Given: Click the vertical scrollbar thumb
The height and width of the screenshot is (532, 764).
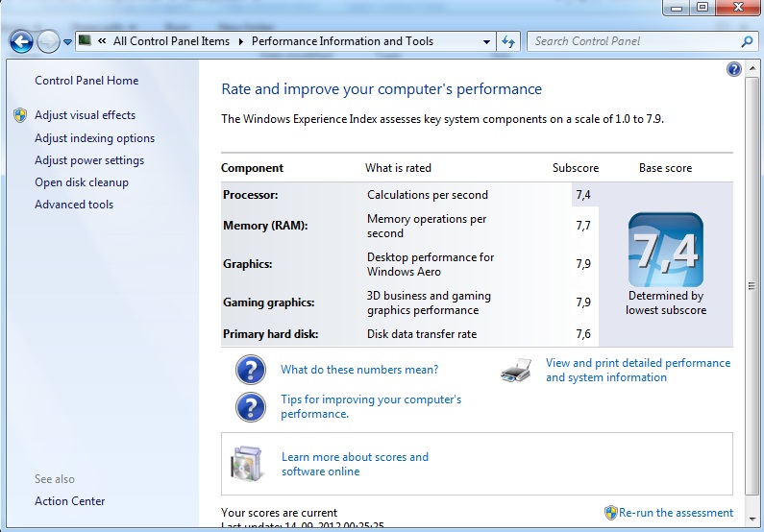Looking at the screenshot, I should point(752,286).
